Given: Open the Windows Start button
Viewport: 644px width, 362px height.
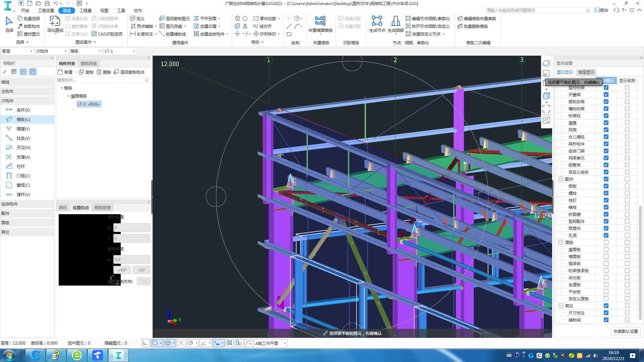Looking at the screenshot, I should coord(9,355).
